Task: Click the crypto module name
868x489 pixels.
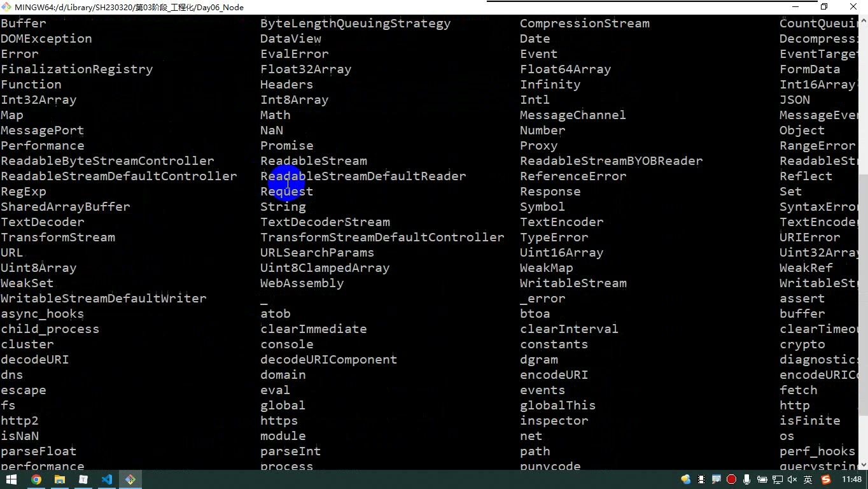Action: point(802,344)
